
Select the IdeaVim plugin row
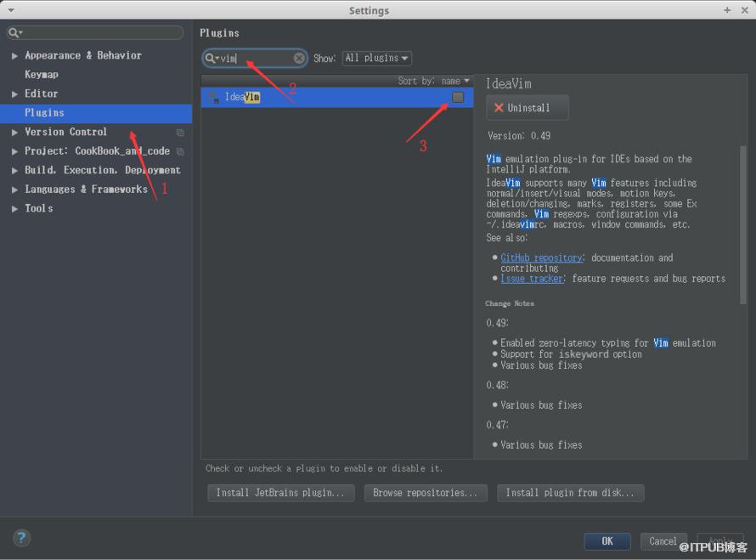click(x=336, y=97)
